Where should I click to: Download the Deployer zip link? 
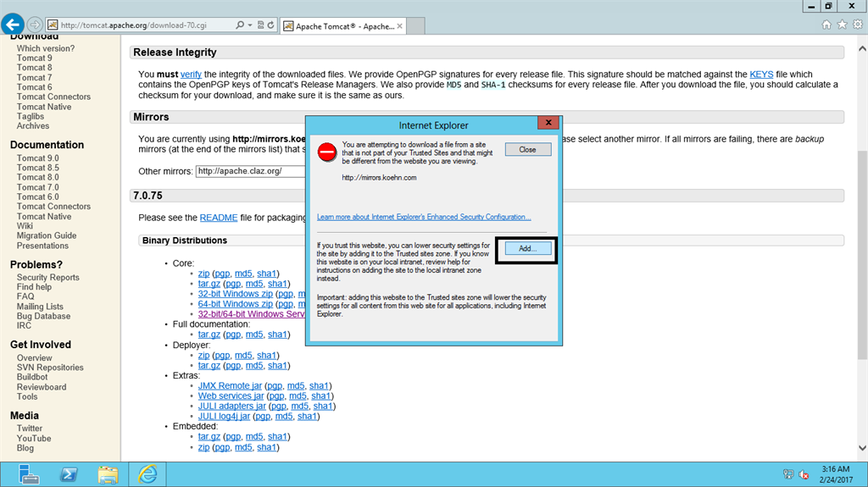pyautogui.click(x=203, y=355)
